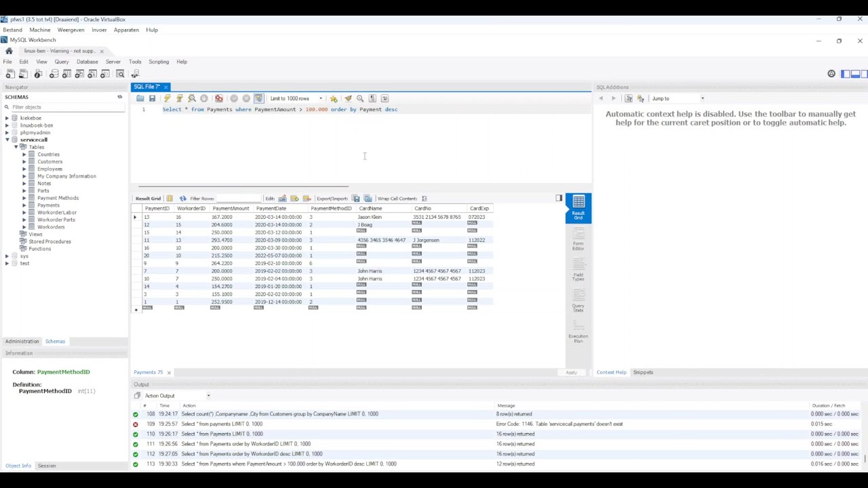Click the open SQL script main toolbar icon
The width and height of the screenshot is (868, 488).
[x=23, y=73]
